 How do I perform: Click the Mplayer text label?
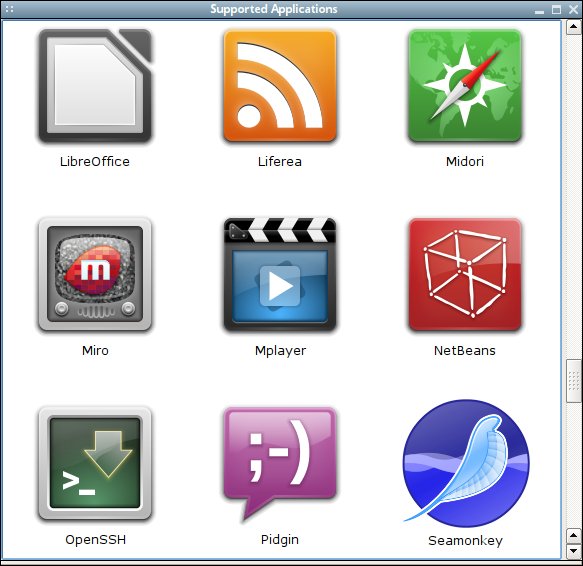(x=280, y=351)
